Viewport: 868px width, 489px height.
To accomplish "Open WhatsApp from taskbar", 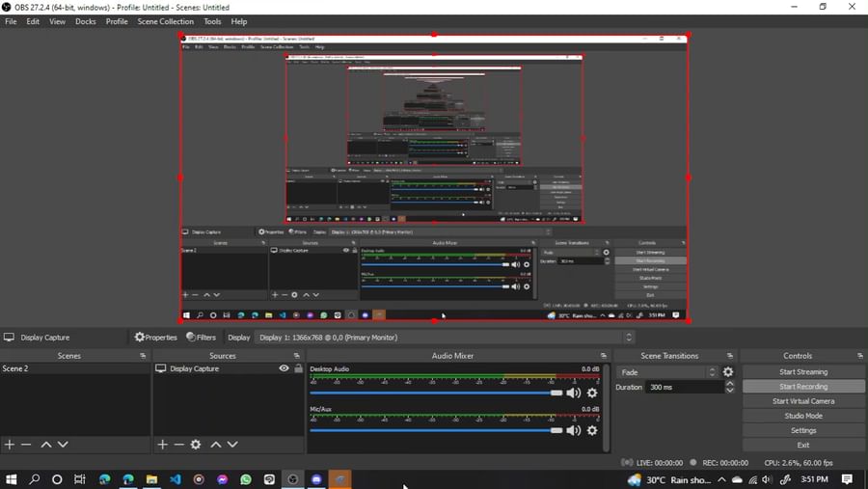I will (246, 479).
